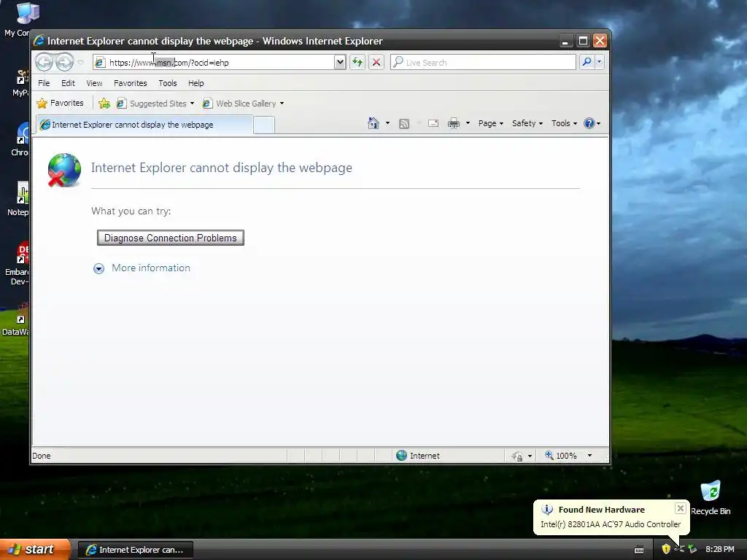
Task: Click the More information link text
Action: 151,268
